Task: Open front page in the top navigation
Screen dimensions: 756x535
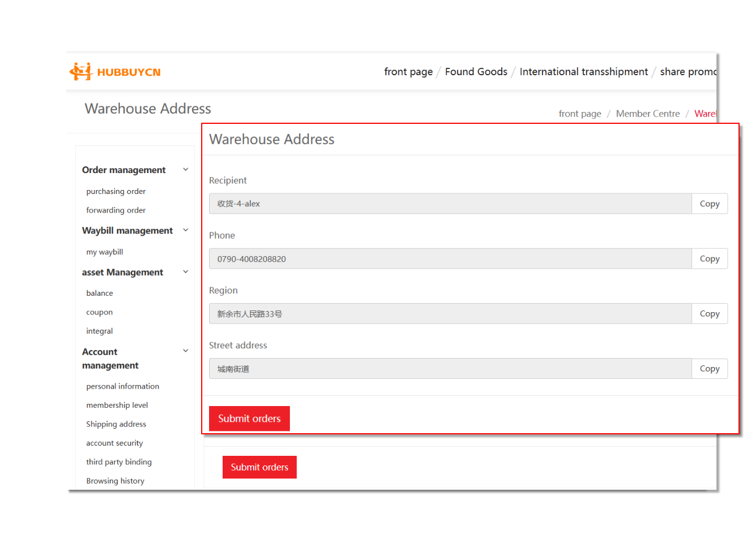Action: pos(408,72)
